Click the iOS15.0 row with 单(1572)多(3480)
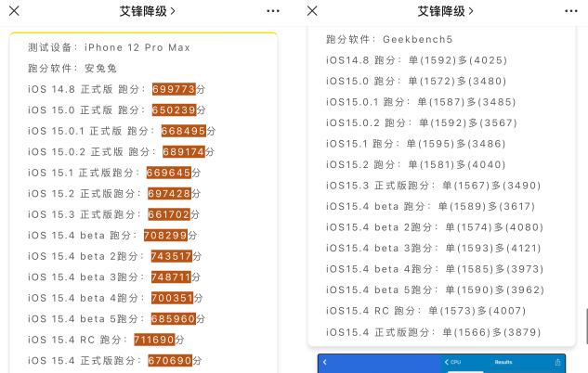This screenshot has height=373, width=588. coord(416,81)
